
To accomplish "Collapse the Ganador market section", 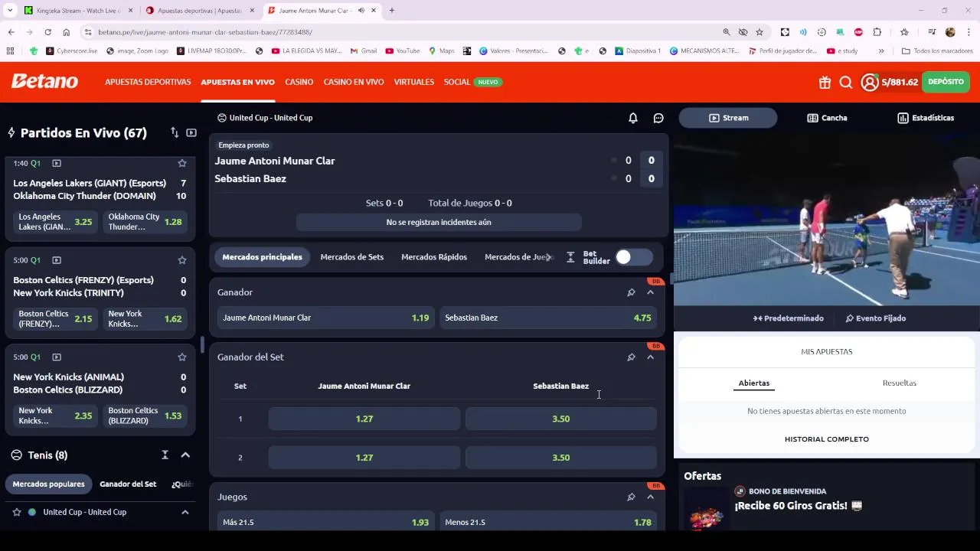I will [x=651, y=292].
